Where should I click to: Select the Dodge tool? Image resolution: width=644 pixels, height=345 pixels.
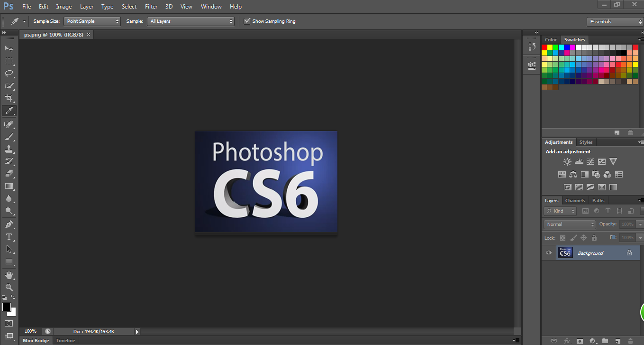pos(9,211)
